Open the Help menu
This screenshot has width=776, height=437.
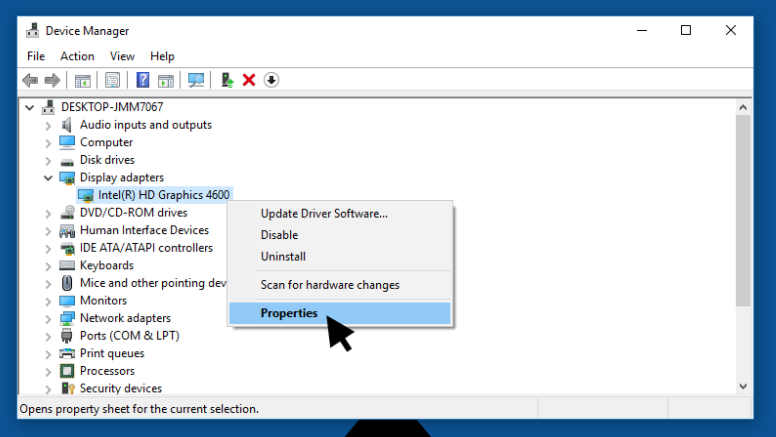point(162,56)
